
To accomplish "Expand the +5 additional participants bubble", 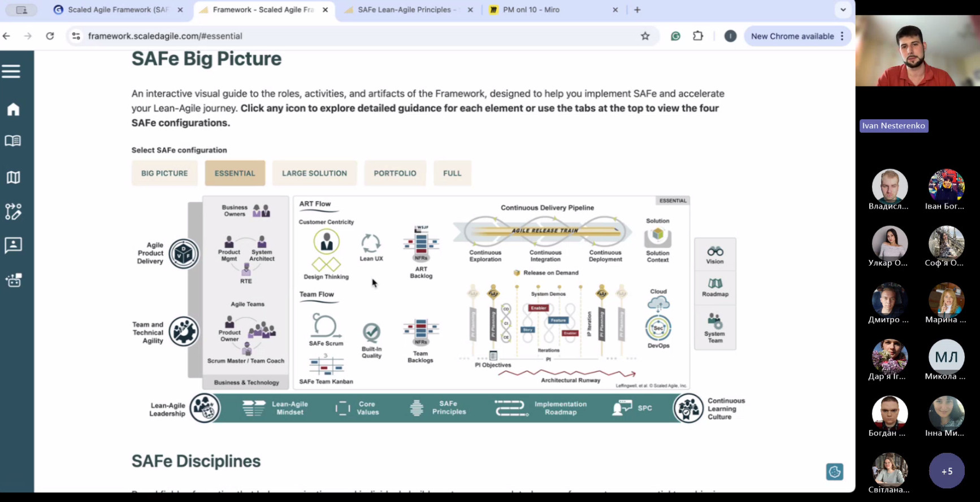I will pos(947,471).
